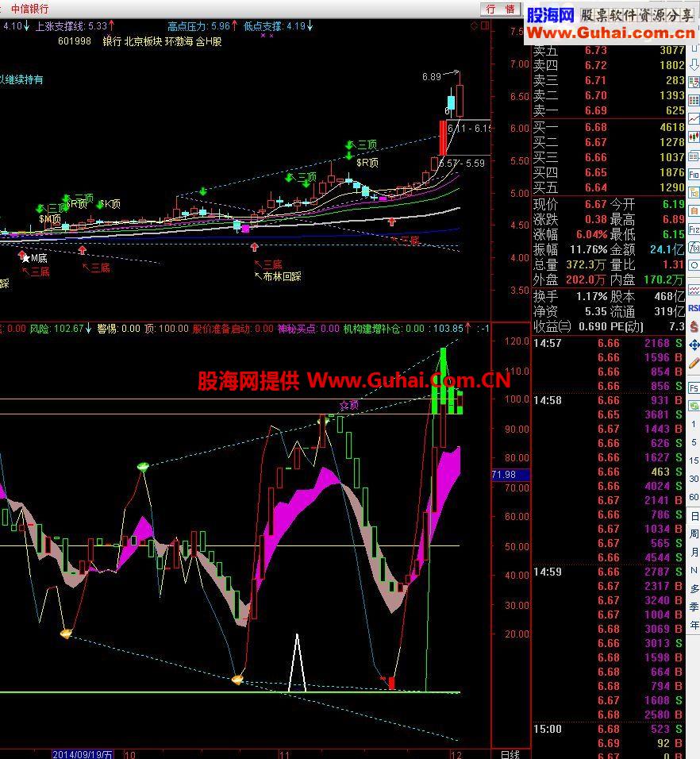Click the 涨幅 6.04% value
The image size is (700, 759).
click(591, 234)
